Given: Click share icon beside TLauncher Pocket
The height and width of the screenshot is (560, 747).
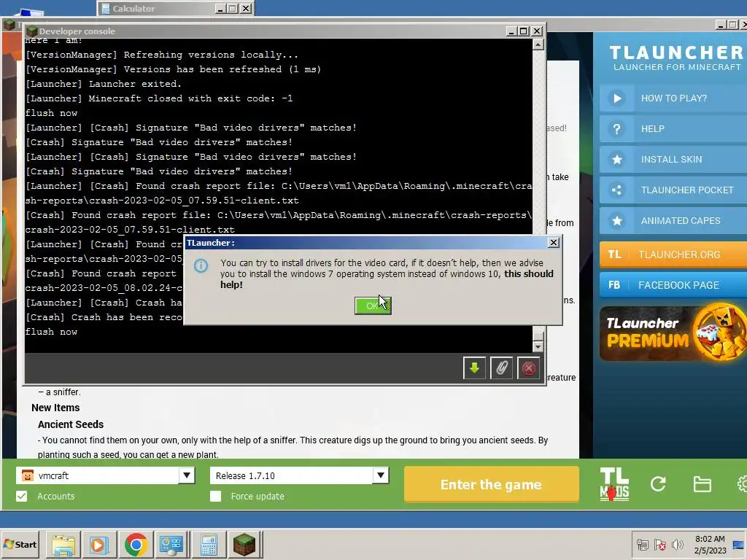Looking at the screenshot, I should (617, 190).
